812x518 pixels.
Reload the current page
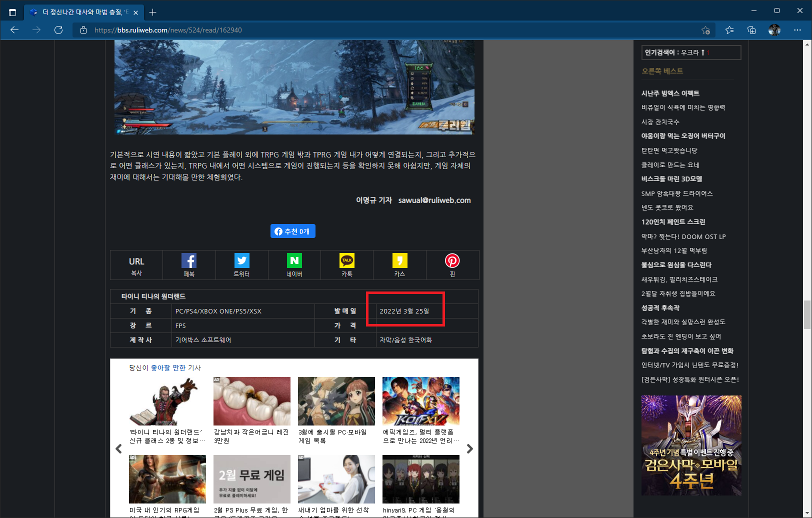pyautogui.click(x=58, y=30)
